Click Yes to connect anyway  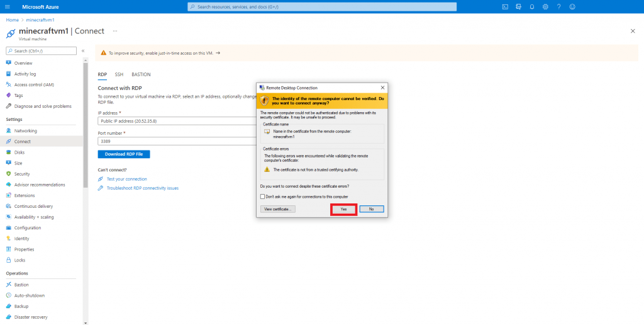[x=343, y=209]
